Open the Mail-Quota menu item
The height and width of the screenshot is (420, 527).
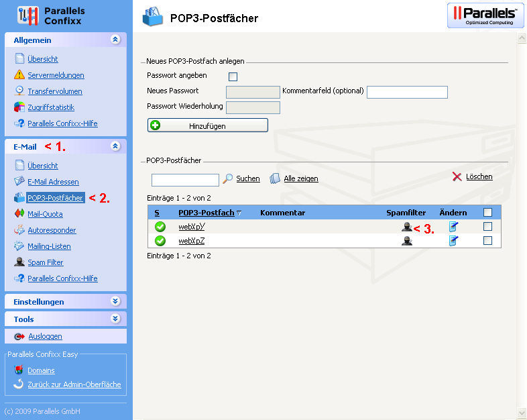45,214
